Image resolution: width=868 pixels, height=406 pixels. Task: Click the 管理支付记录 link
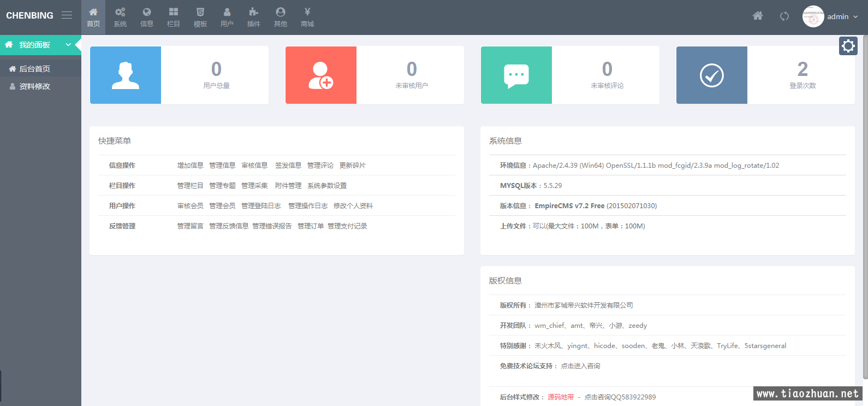pyautogui.click(x=347, y=226)
